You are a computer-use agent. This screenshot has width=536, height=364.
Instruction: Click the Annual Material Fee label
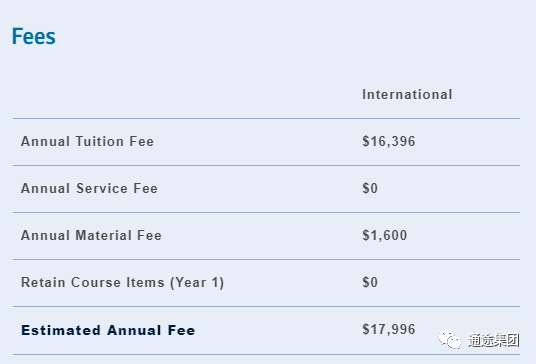91,235
